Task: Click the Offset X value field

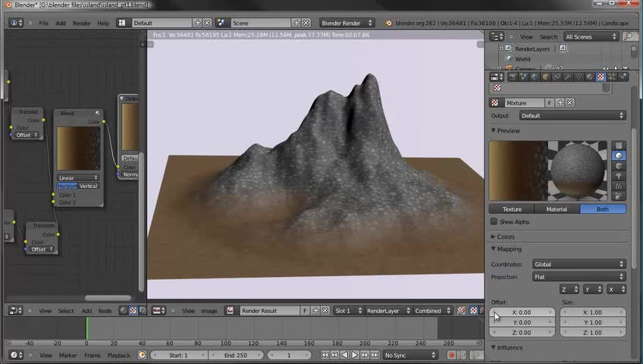Action: tap(522, 312)
